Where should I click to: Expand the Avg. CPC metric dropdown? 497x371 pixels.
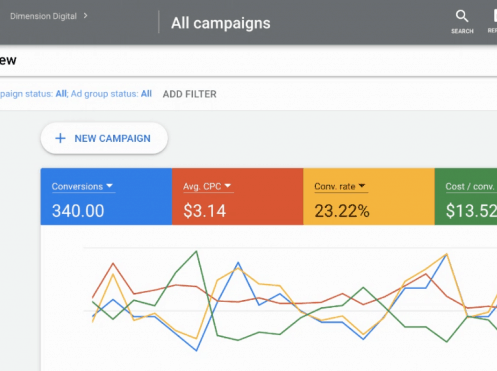(x=228, y=186)
